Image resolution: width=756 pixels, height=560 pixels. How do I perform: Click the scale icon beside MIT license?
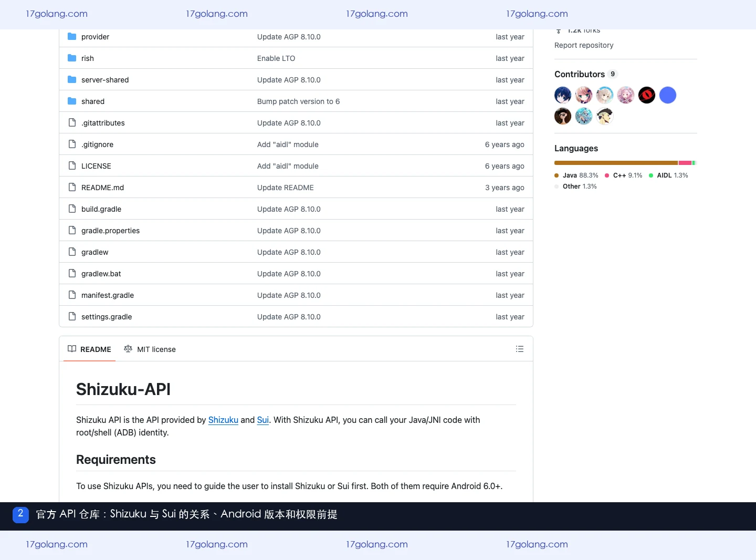(x=128, y=349)
